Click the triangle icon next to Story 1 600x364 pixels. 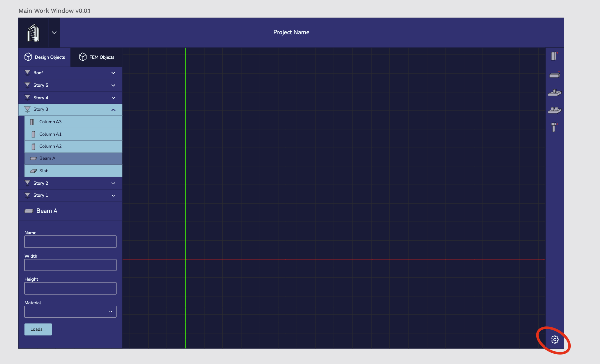[28, 195]
